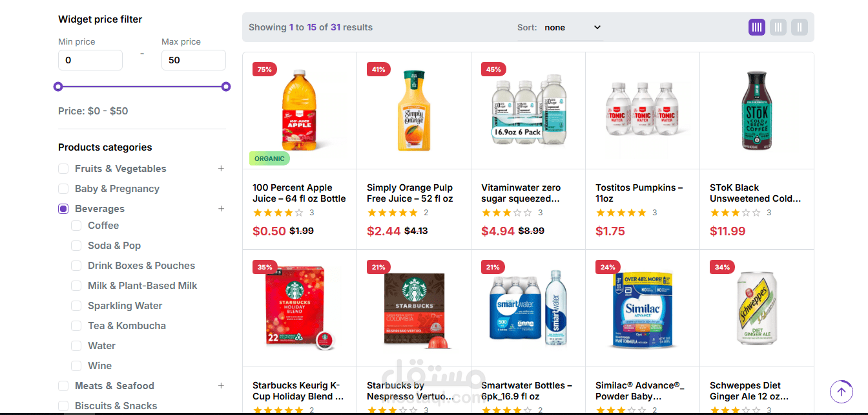Switch to three-column grid view icon
The height and width of the screenshot is (415, 868).
coord(778,27)
